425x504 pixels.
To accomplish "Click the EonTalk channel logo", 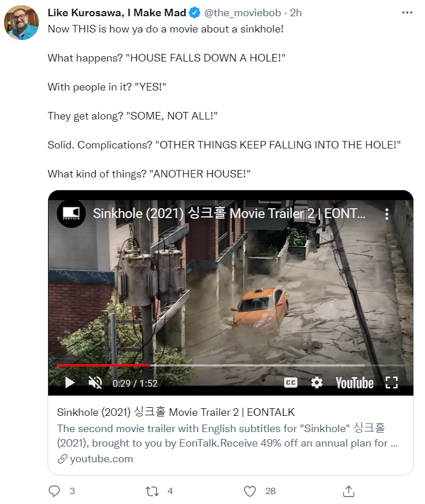I will point(71,213).
